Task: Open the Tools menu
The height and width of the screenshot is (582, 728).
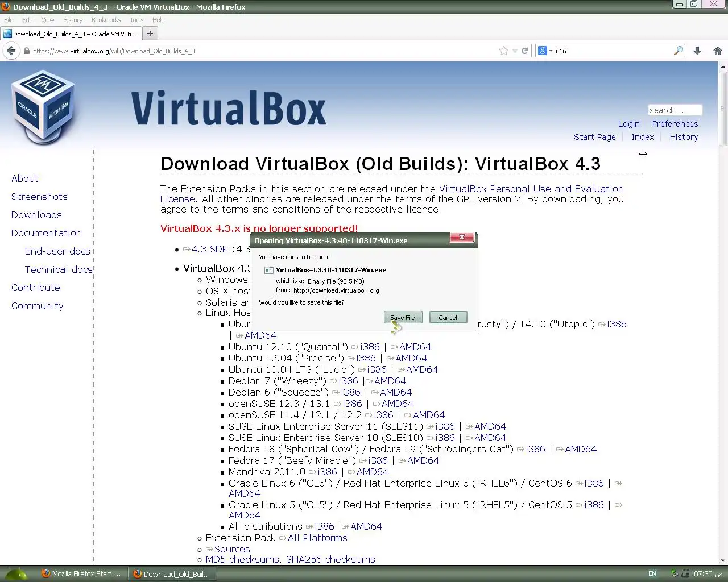Action: pos(136,20)
